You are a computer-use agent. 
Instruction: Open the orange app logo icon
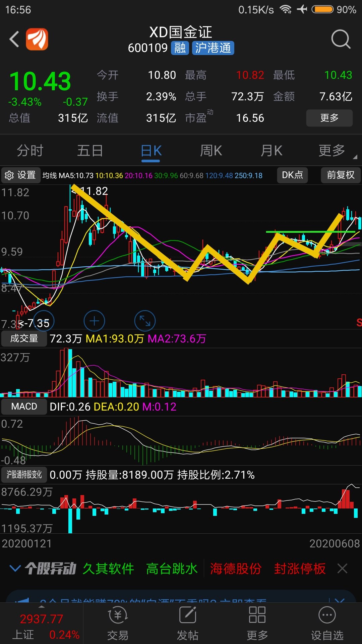point(37,39)
